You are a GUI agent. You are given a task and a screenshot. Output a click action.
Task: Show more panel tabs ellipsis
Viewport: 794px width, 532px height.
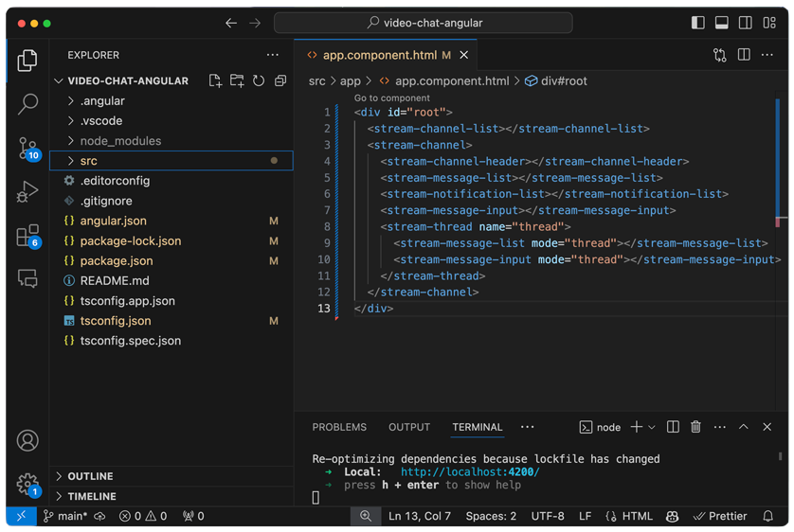[527, 427]
